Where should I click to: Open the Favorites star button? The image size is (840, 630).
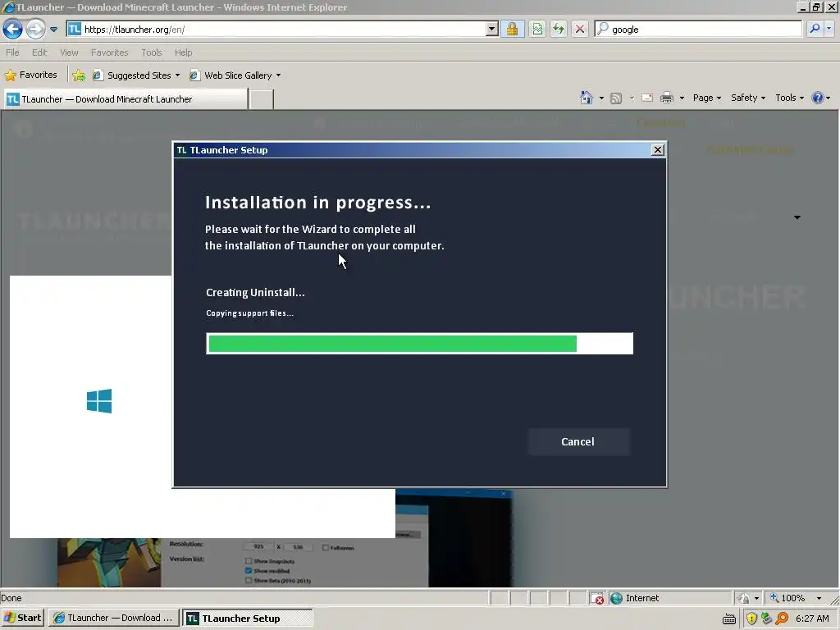click(x=30, y=75)
